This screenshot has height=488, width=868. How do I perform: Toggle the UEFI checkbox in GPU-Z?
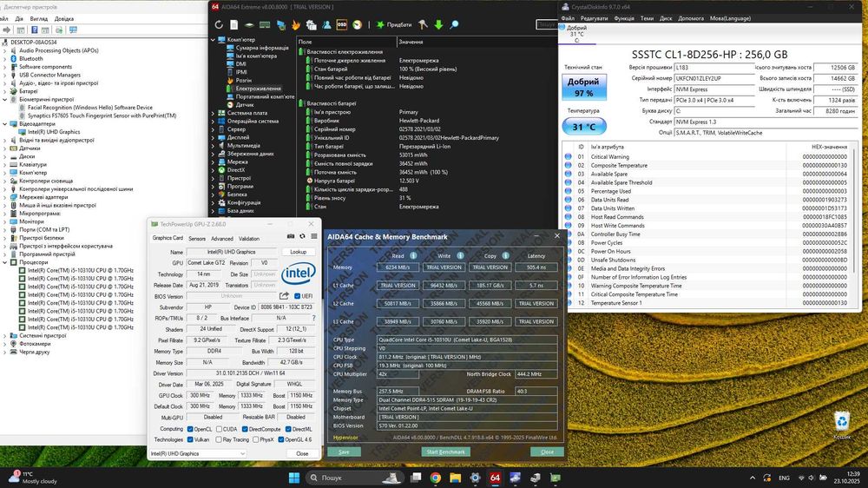(x=297, y=296)
